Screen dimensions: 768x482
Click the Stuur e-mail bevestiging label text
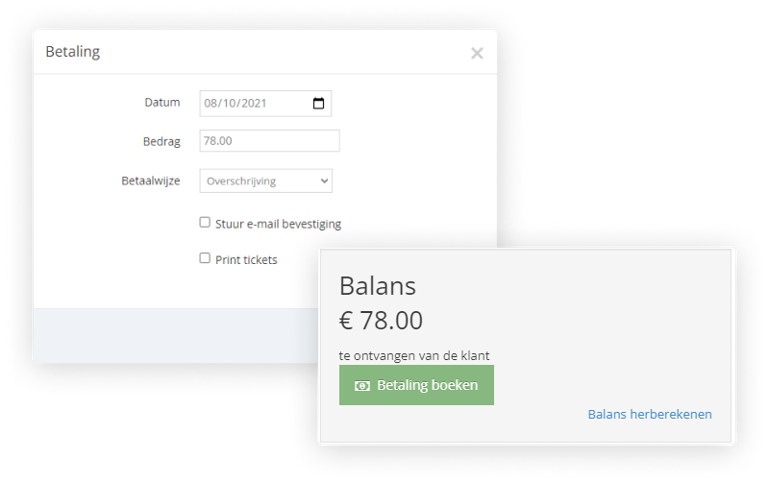tap(278, 224)
